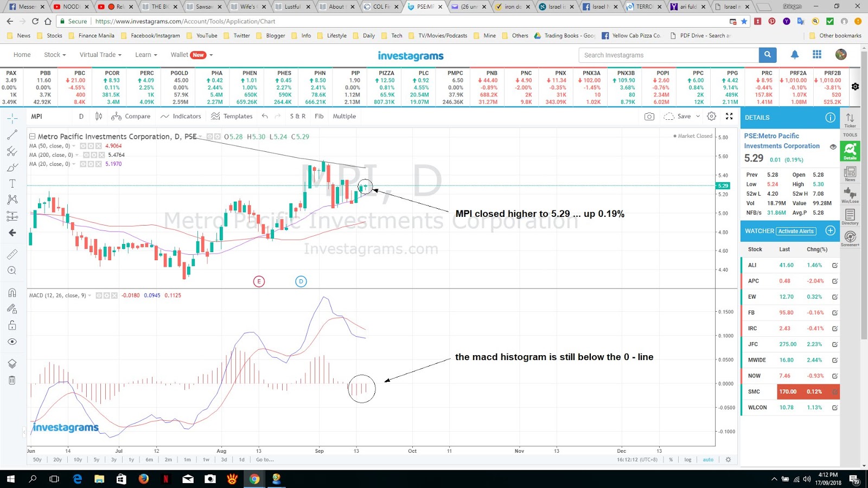Open the D timeframe interval selector
The width and height of the screenshot is (868, 488).
point(81,116)
